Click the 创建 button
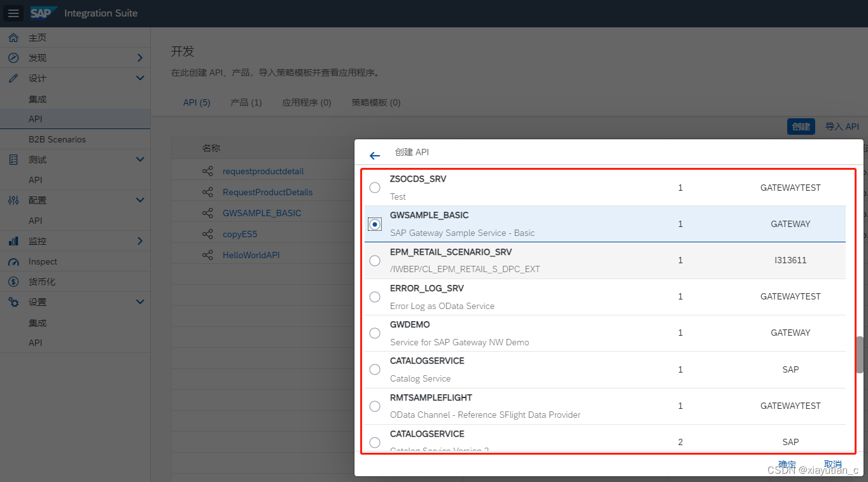This screenshot has height=482, width=868. (801, 127)
